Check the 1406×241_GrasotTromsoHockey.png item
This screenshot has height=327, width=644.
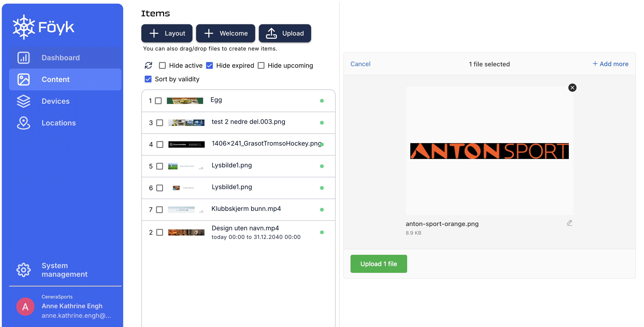coord(160,144)
